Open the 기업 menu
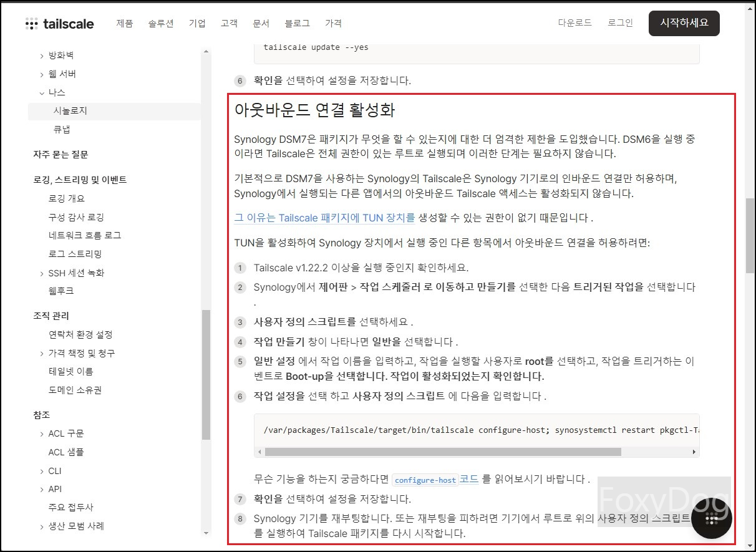756x552 pixels. click(x=197, y=23)
